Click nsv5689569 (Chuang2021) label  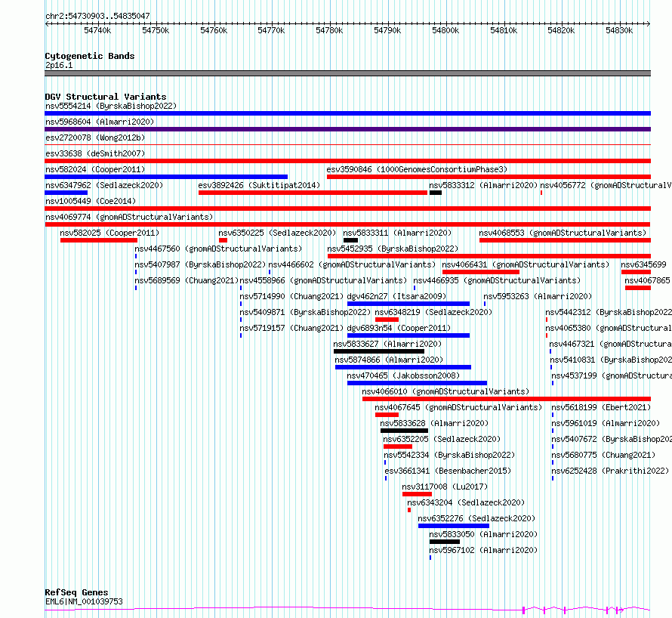[186, 280]
